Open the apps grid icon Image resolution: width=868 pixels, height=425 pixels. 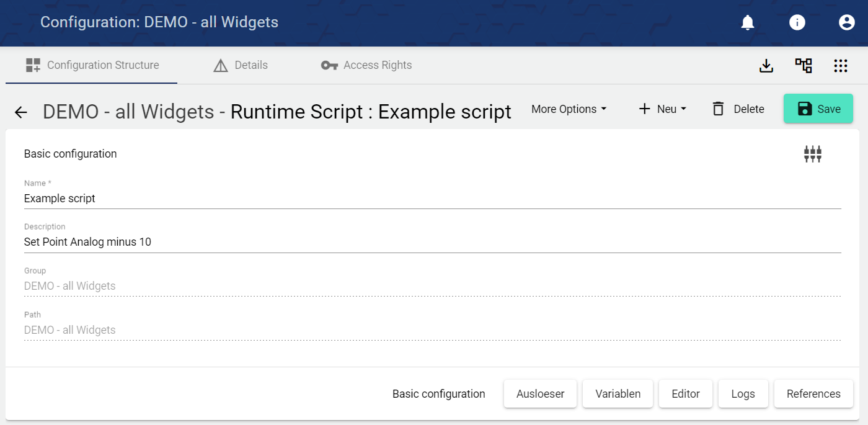click(840, 66)
